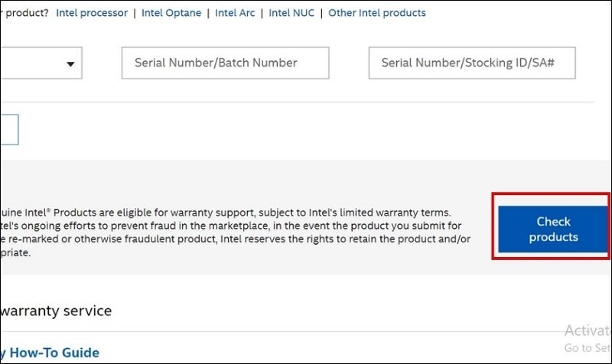
Task: Choose the Intel NUC link
Action: (291, 13)
